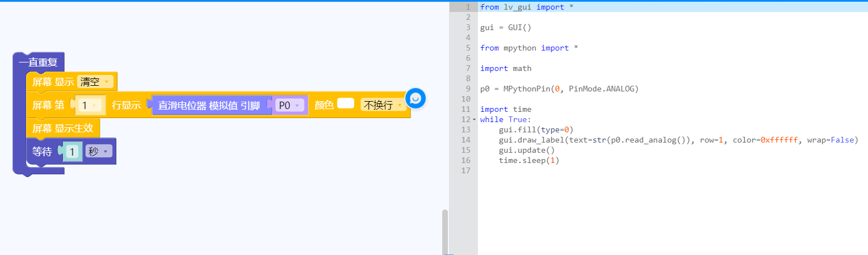Open the 不换行 wrap dropdown
Image resolution: width=868 pixels, height=255 pixels.
coord(383,105)
